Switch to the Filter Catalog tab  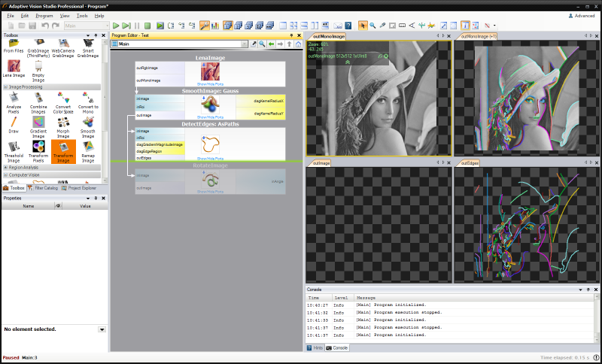(x=44, y=188)
